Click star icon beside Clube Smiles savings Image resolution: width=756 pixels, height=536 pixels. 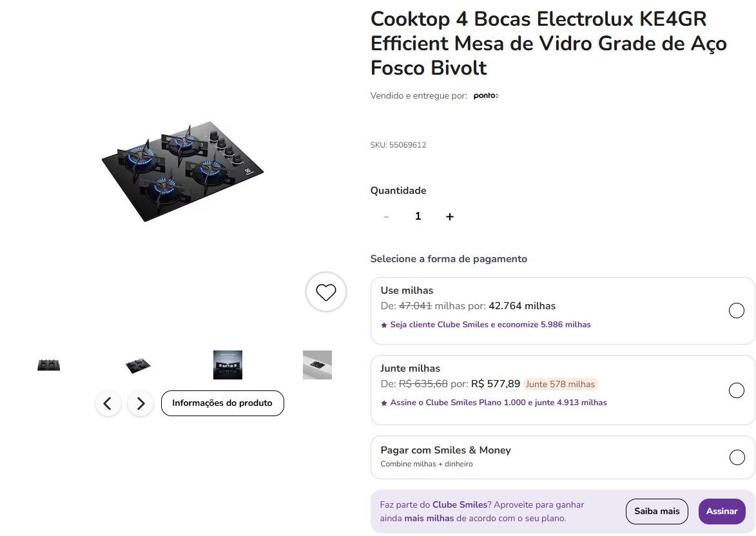click(x=384, y=325)
